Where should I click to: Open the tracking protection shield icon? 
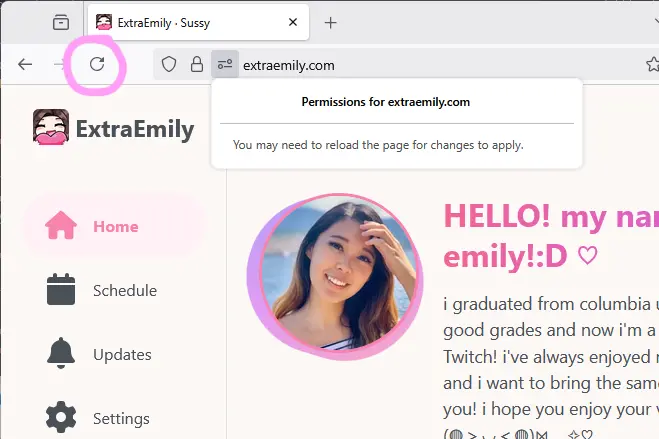pos(169,64)
